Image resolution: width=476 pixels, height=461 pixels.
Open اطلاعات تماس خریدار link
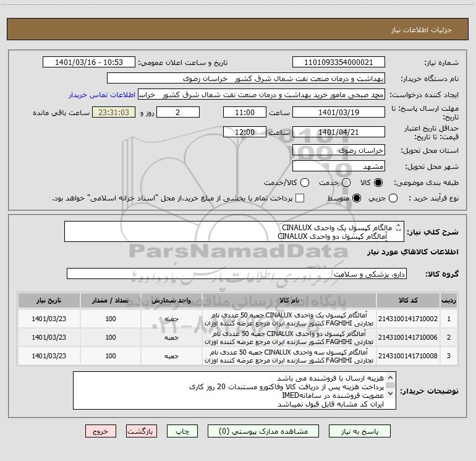pos(102,95)
